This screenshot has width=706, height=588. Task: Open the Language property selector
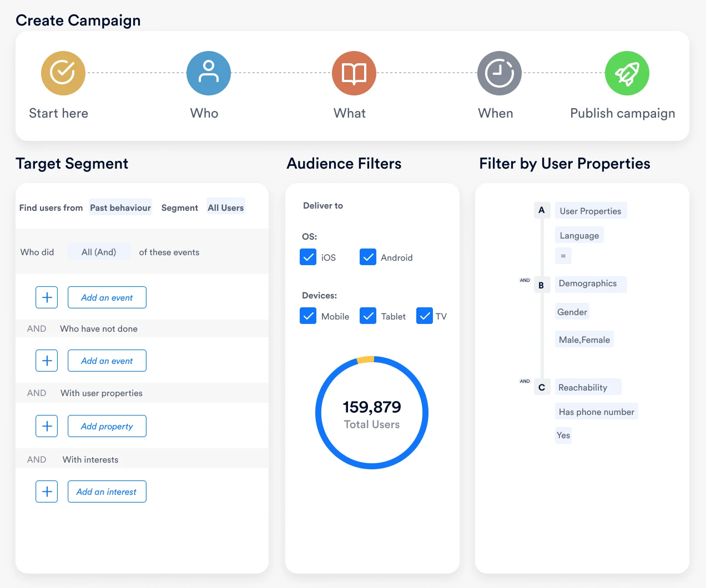(x=579, y=235)
